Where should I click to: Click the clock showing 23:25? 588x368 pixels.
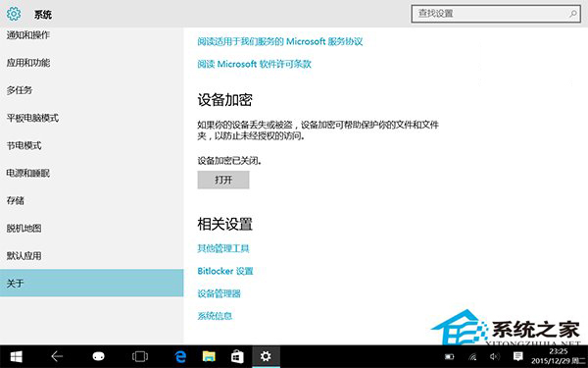(x=559, y=352)
